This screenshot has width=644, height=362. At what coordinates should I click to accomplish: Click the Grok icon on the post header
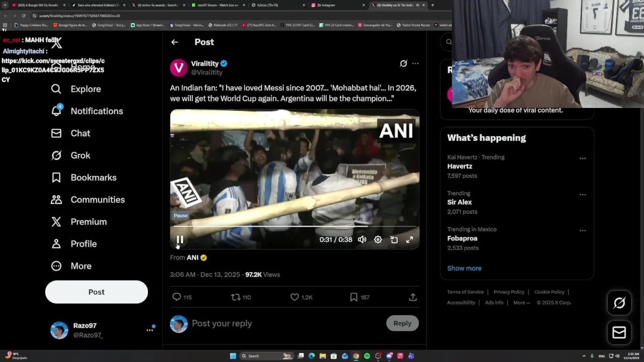click(403, 63)
